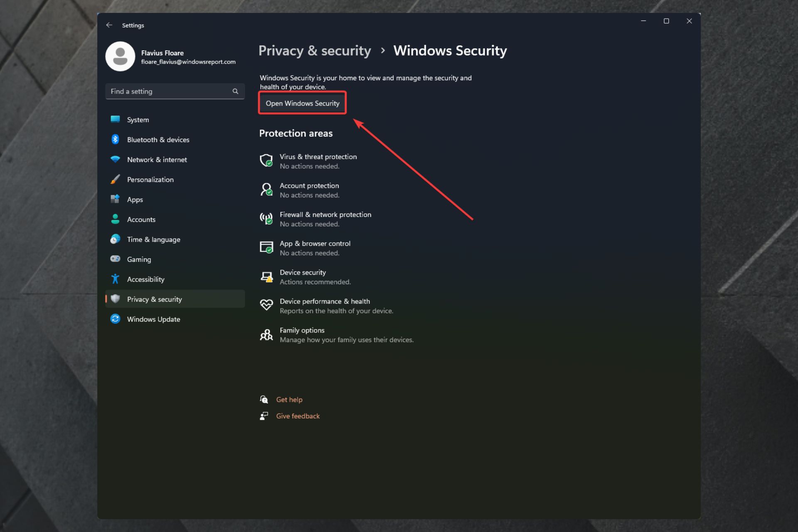Open Bluetooth & devices category
This screenshot has width=798, height=532.
click(158, 140)
